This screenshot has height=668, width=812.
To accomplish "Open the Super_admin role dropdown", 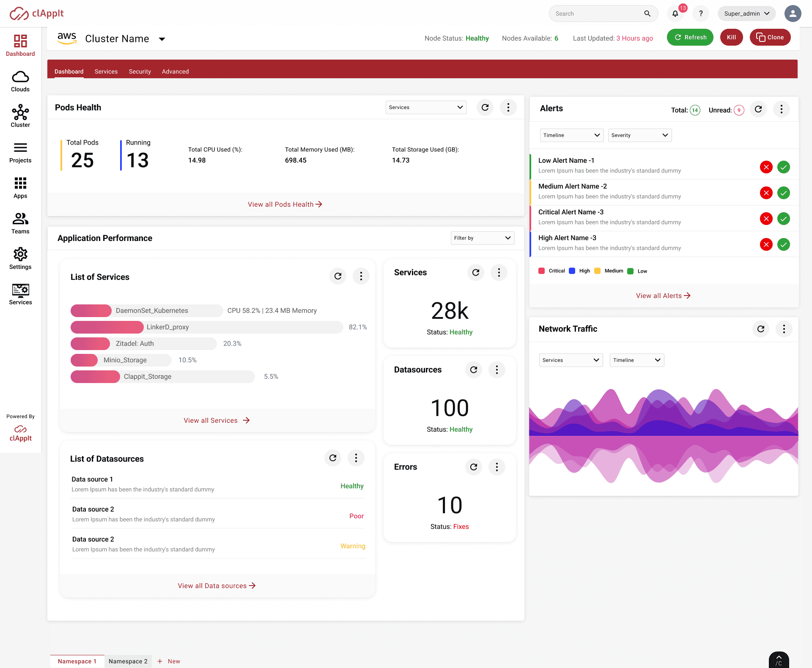I will coord(746,14).
